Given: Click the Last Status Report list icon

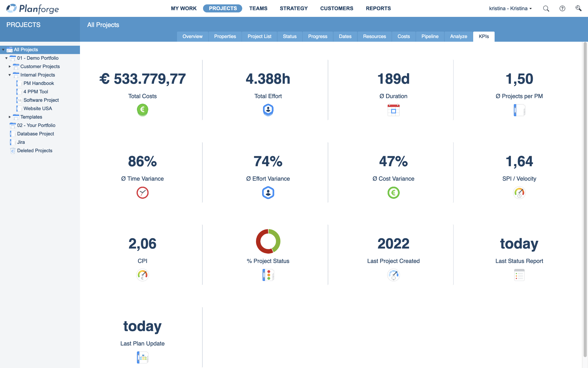Looking at the screenshot, I should tap(519, 275).
